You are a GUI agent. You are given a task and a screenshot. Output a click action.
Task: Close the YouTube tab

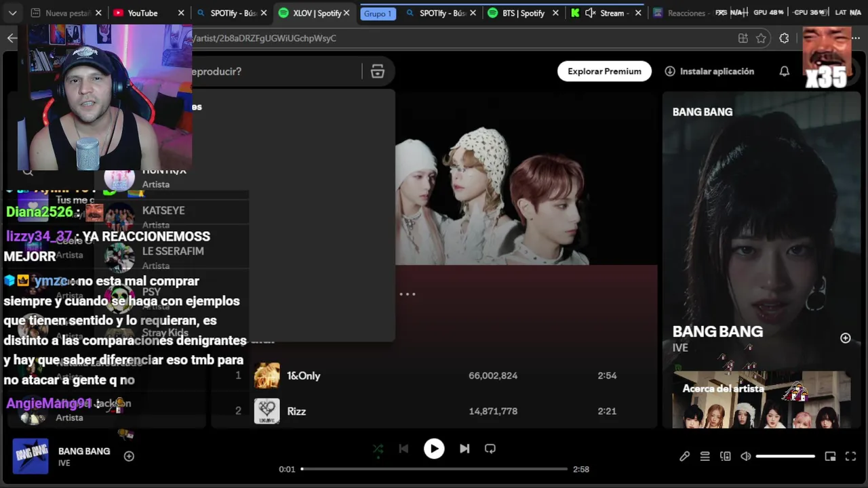(x=181, y=13)
